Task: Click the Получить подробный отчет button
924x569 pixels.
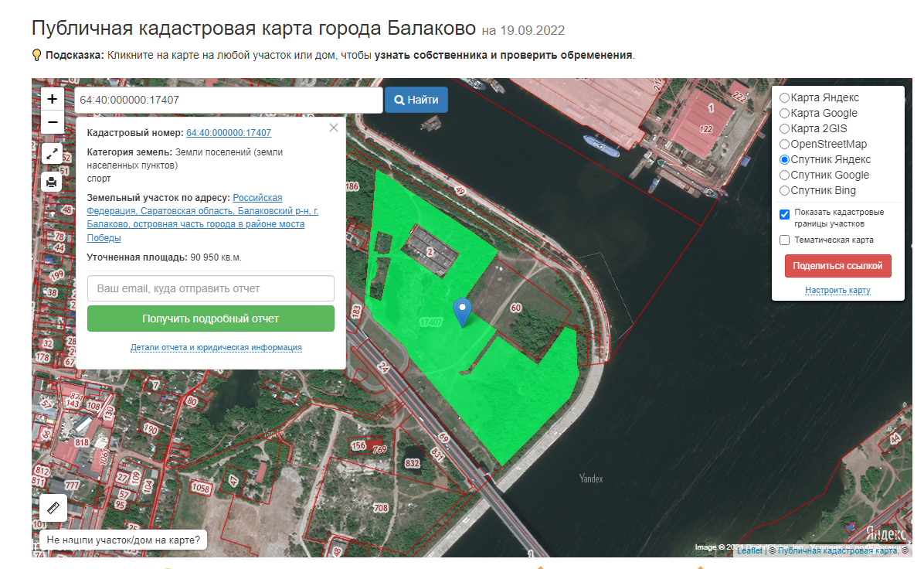Action: (210, 319)
